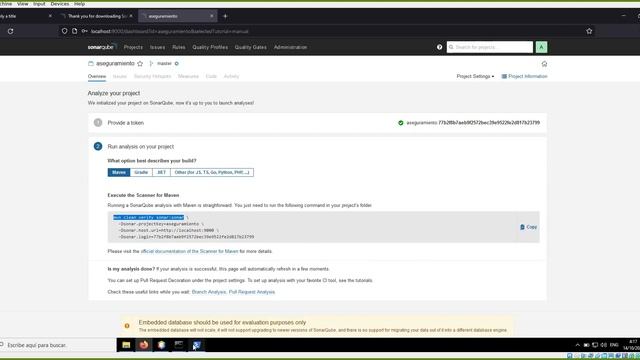Bookmark this page with the address bar star

(x=589, y=31)
